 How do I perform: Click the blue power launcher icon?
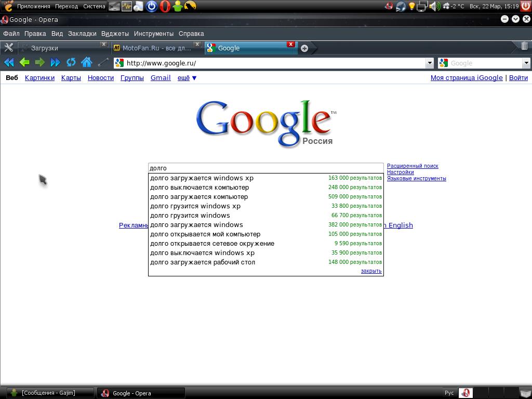click(152, 6)
